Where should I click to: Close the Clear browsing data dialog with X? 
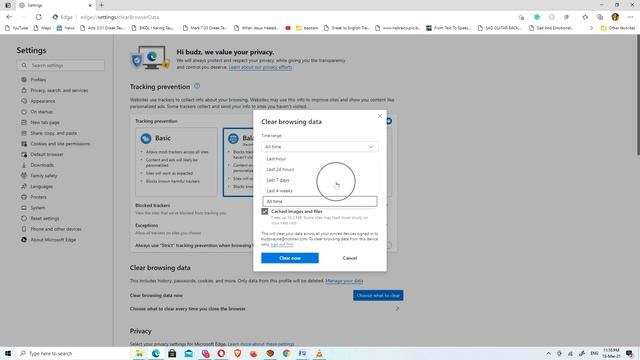380,116
